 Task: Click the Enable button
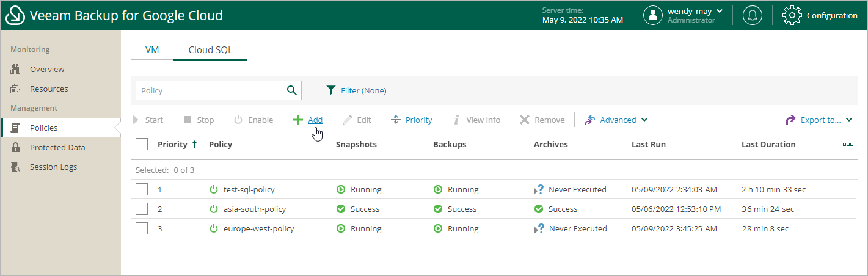(x=253, y=120)
